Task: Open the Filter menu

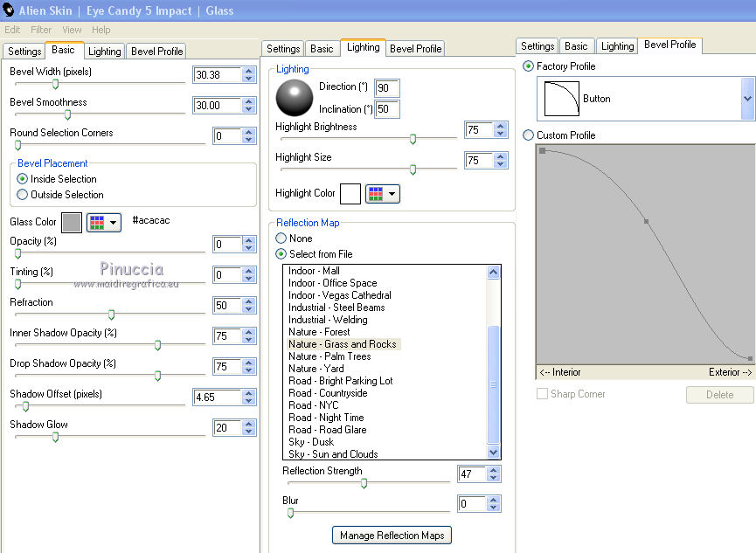Action: (41, 30)
